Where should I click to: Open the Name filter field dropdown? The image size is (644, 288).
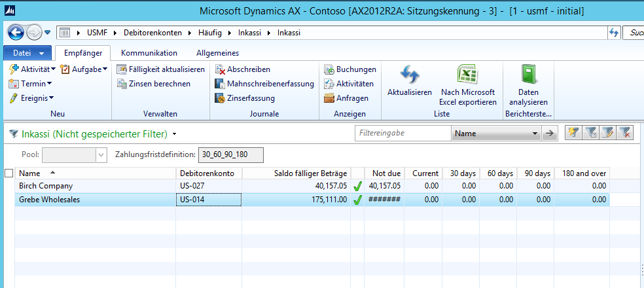pos(535,133)
